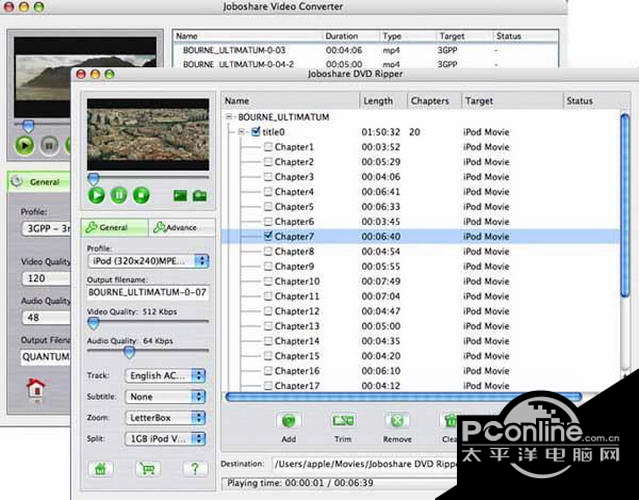Open the Profile dropdown in DVD Ripper
639x500 pixels.
pos(149,261)
